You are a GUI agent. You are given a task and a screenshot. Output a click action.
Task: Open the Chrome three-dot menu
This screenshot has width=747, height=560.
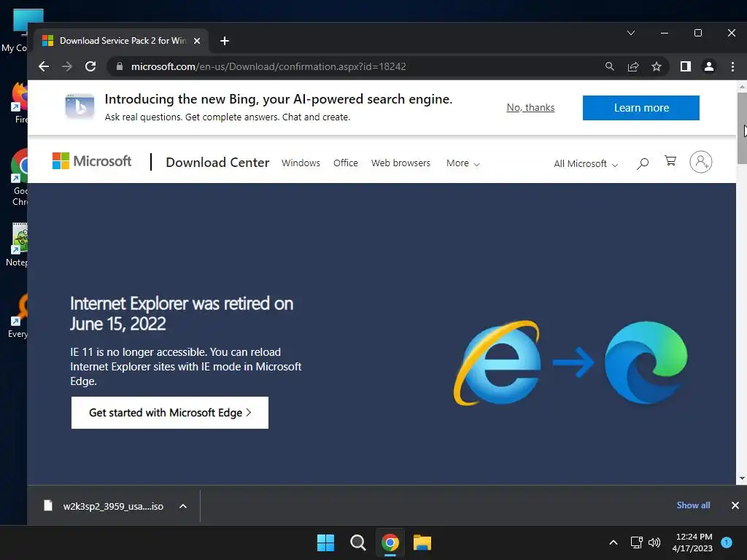[x=732, y=66]
